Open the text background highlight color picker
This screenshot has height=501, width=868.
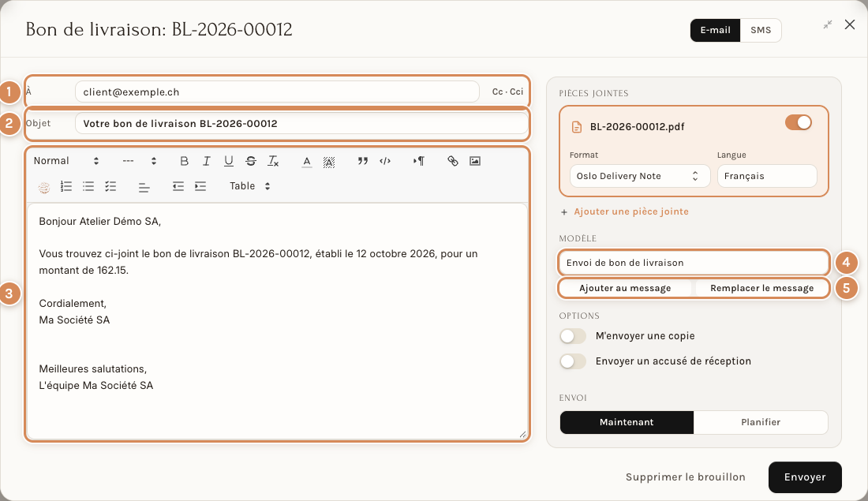coord(329,162)
